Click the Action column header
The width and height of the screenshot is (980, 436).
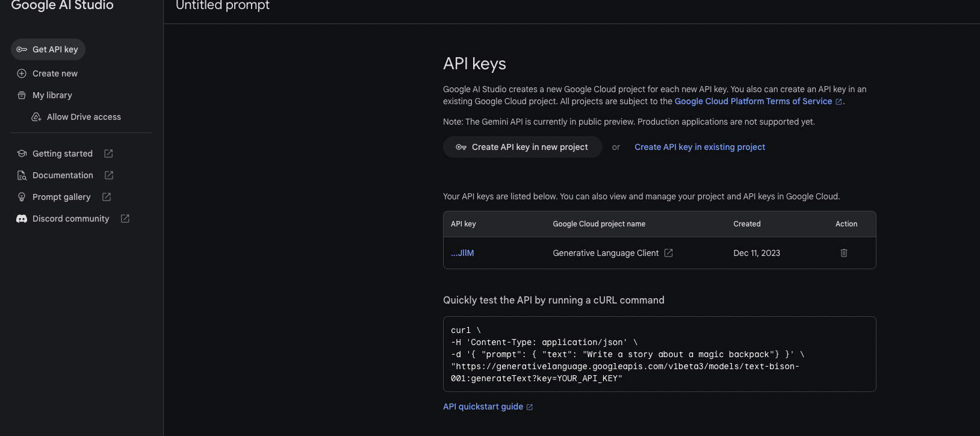pyautogui.click(x=846, y=224)
